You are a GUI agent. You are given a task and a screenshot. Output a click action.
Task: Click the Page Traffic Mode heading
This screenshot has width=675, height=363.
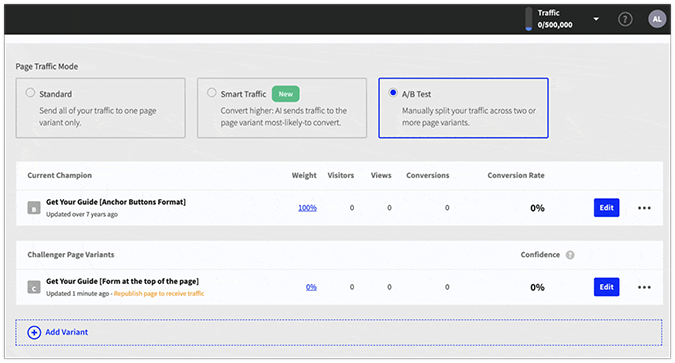coord(46,66)
